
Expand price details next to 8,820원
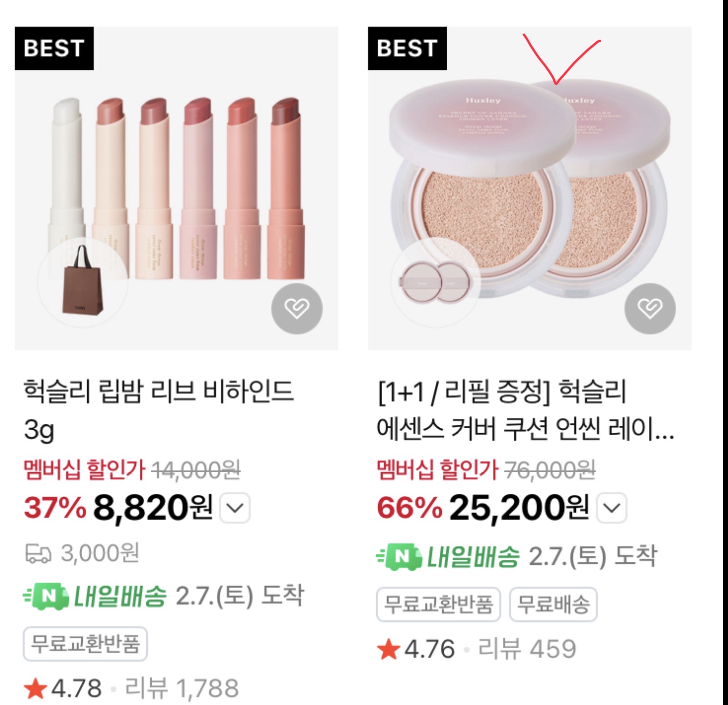(x=235, y=508)
